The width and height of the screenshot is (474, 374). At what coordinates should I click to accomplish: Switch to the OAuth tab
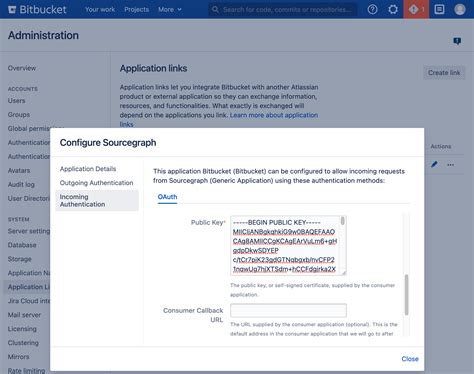(167, 197)
